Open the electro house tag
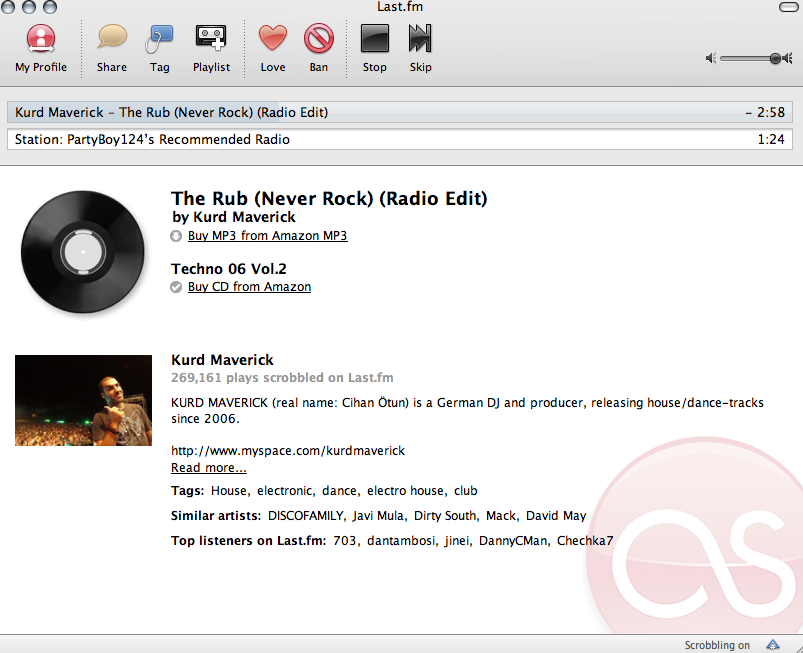 pyautogui.click(x=405, y=491)
